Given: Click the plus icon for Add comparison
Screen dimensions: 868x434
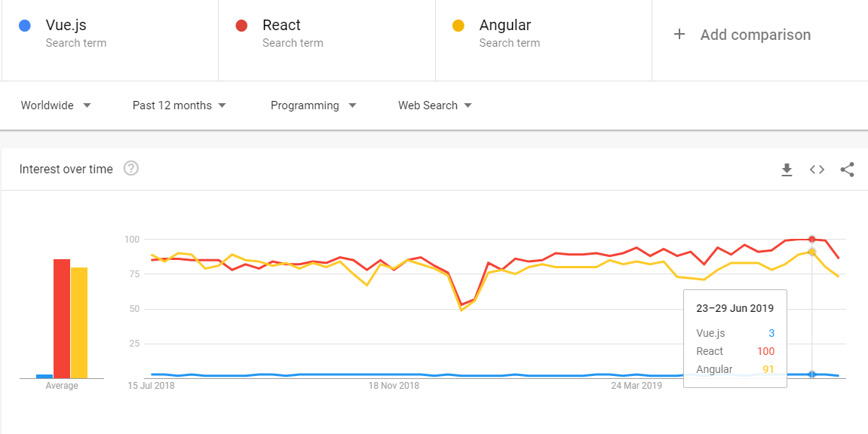Looking at the screenshot, I should (679, 34).
